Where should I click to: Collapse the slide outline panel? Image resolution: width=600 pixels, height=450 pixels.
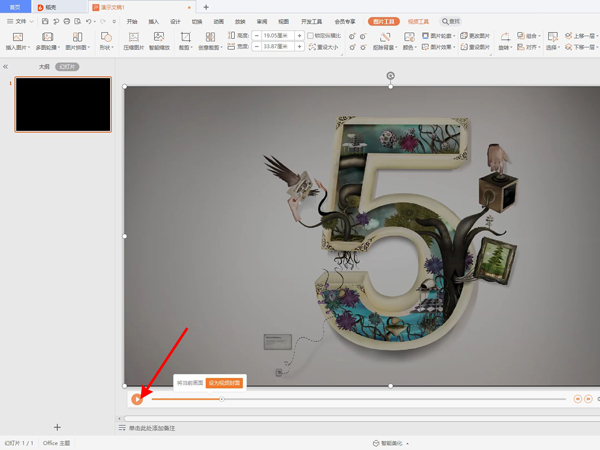(6, 66)
